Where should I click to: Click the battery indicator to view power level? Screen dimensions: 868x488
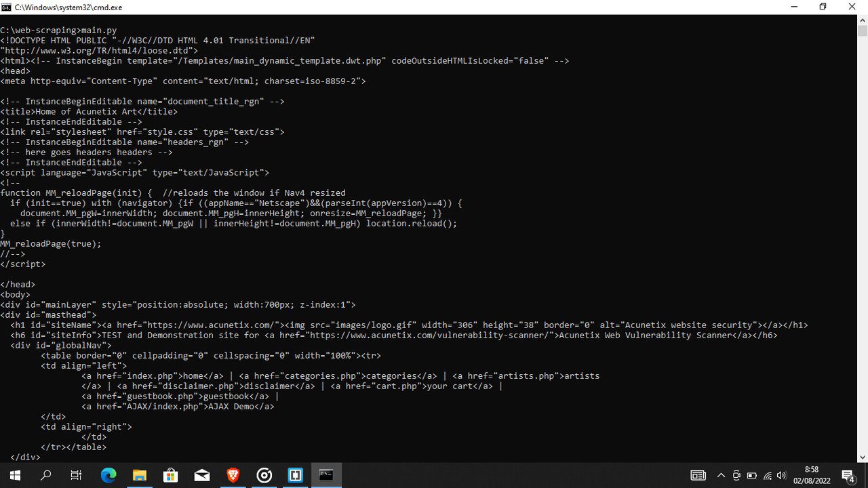751,475
